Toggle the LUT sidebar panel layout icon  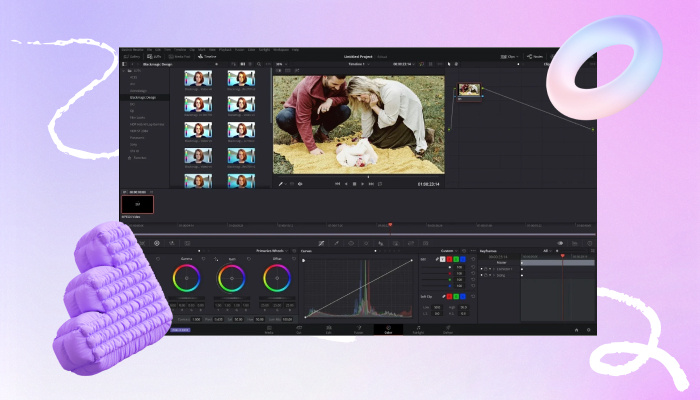[x=125, y=64]
